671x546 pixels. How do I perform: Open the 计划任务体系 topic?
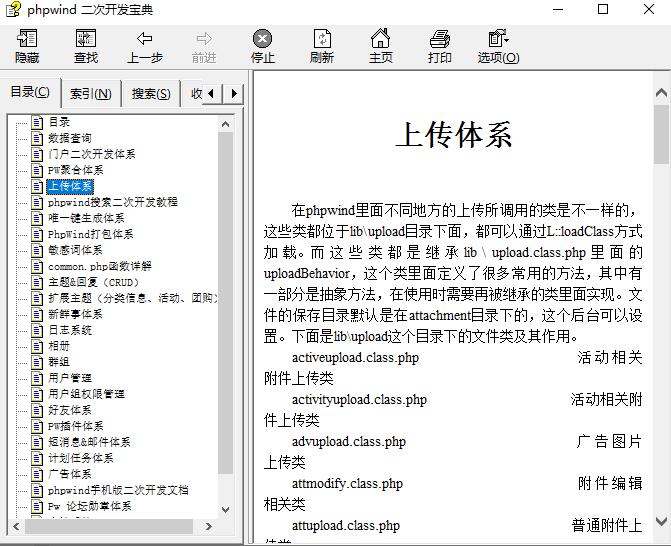coord(80,458)
